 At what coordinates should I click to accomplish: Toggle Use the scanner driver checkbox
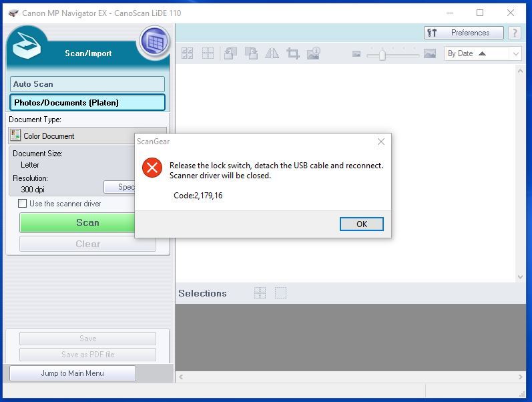(x=22, y=204)
